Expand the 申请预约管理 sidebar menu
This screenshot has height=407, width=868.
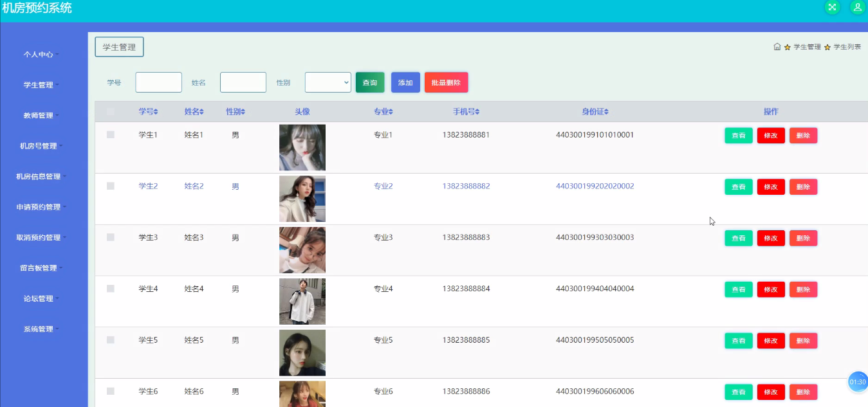(x=41, y=207)
